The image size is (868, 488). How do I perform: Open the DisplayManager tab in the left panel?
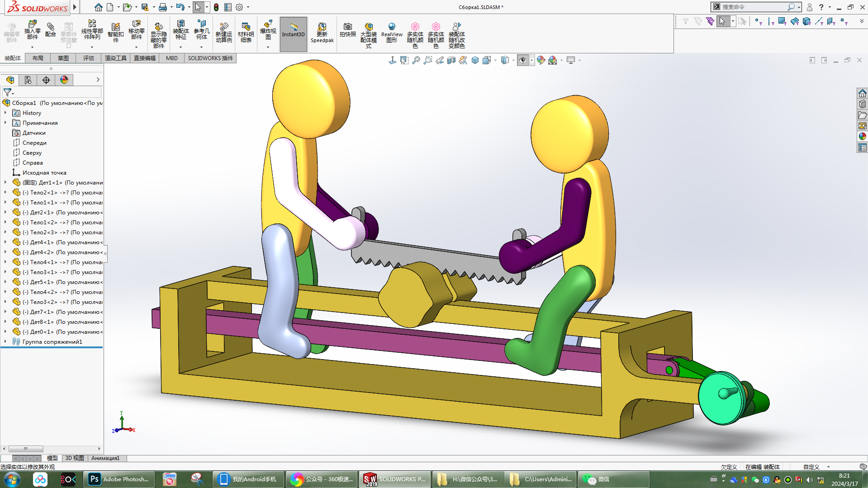point(64,80)
